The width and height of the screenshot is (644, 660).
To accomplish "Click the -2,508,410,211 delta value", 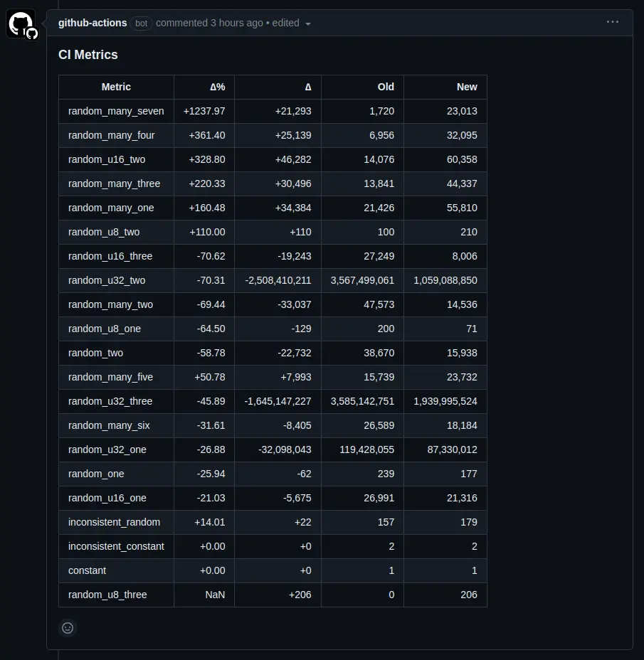I will pyautogui.click(x=278, y=280).
